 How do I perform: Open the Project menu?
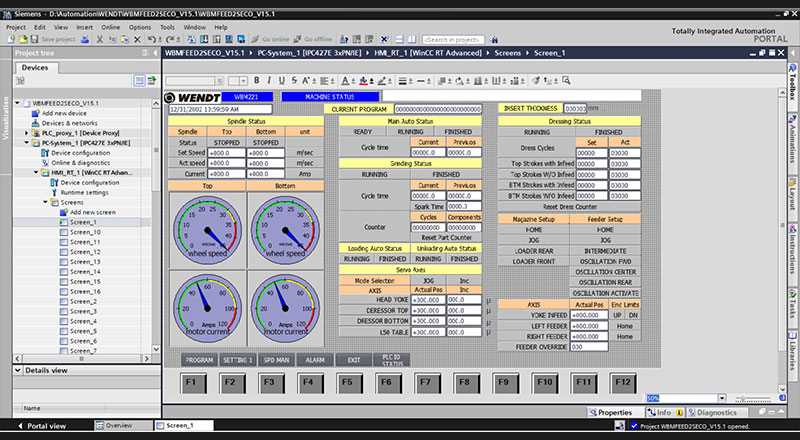[x=15, y=28]
